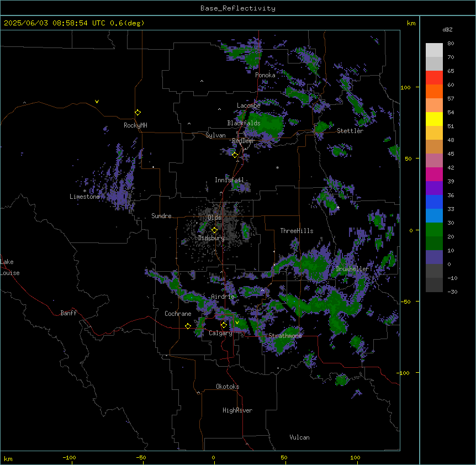The image size is (476, 465).
Task: Click the Base_Reflectivity title
Action: (238, 8)
